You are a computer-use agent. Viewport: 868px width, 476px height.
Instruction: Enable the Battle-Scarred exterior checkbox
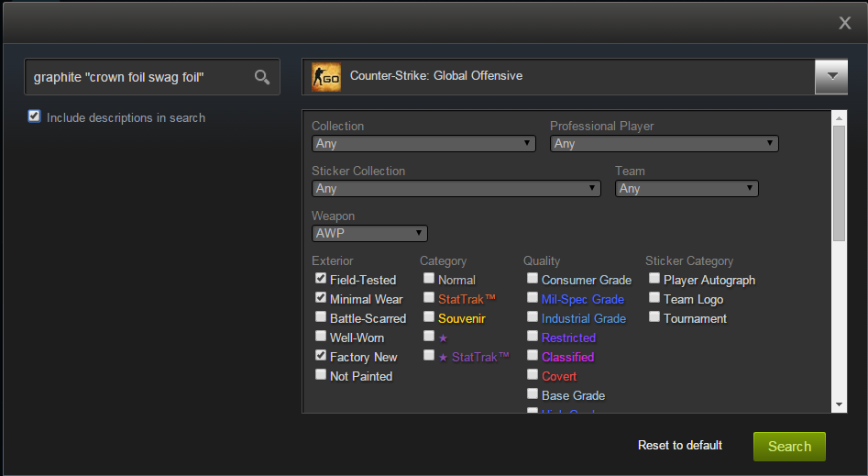[x=321, y=317]
